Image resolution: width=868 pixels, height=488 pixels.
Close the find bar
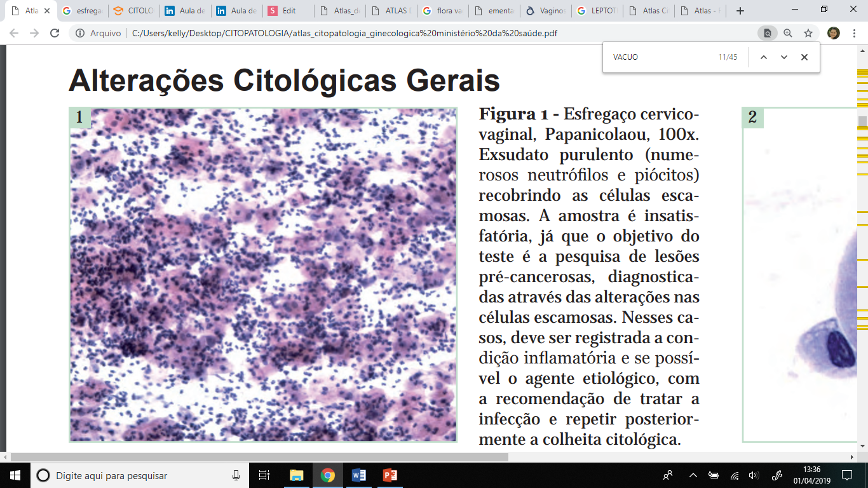pyautogui.click(x=804, y=57)
